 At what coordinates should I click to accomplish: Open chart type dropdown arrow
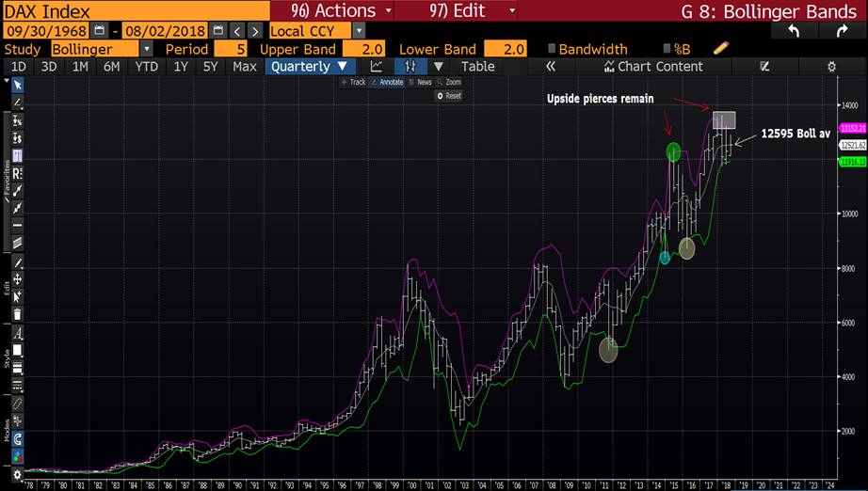[439, 67]
